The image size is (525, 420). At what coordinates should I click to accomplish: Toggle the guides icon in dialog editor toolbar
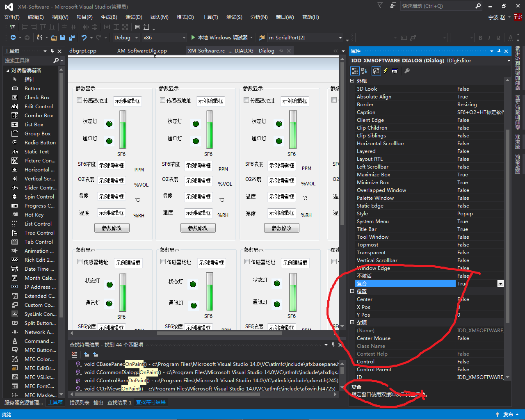tap(146, 27)
